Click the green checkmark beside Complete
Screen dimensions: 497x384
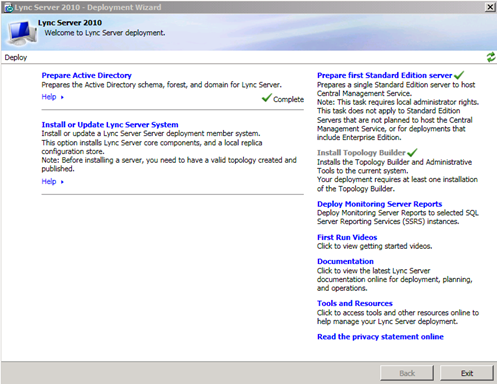coord(267,98)
